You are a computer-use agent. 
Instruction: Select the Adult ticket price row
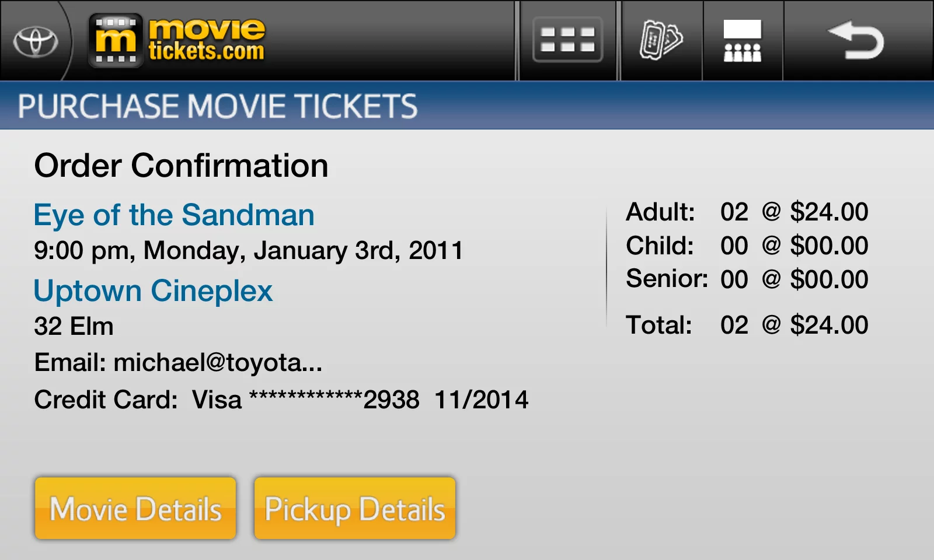(x=747, y=212)
